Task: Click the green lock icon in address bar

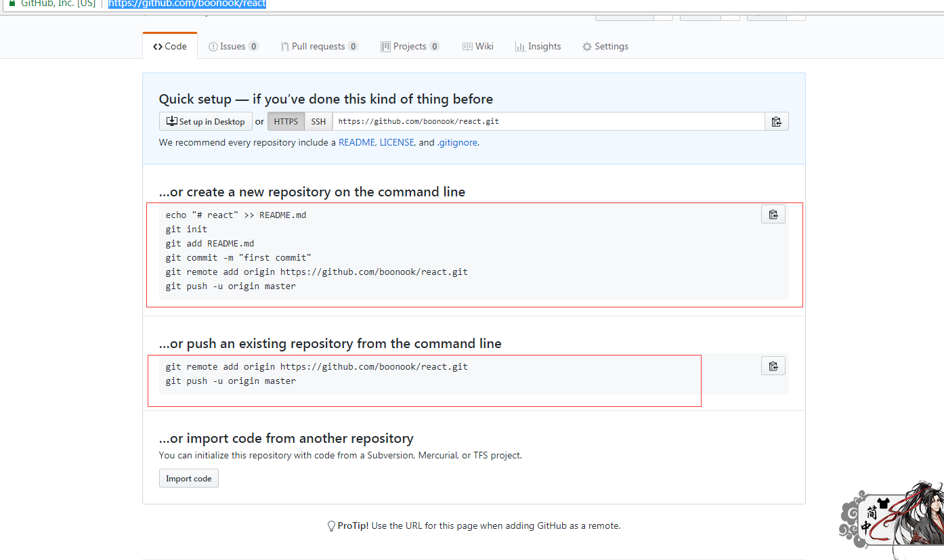Action: 12,3
